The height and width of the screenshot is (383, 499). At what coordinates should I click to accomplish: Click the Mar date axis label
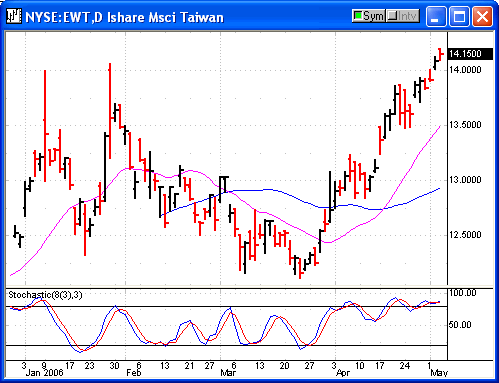click(x=228, y=373)
